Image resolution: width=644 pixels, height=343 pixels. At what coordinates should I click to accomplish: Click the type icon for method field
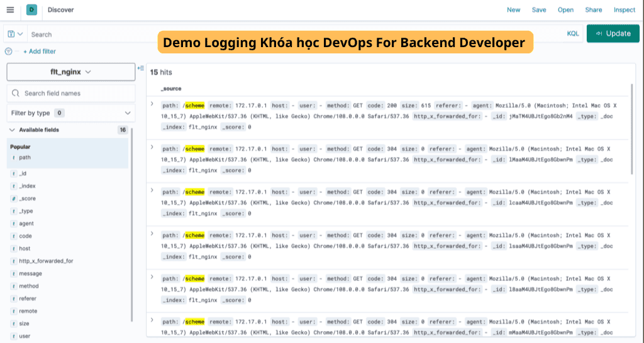pos(14,286)
